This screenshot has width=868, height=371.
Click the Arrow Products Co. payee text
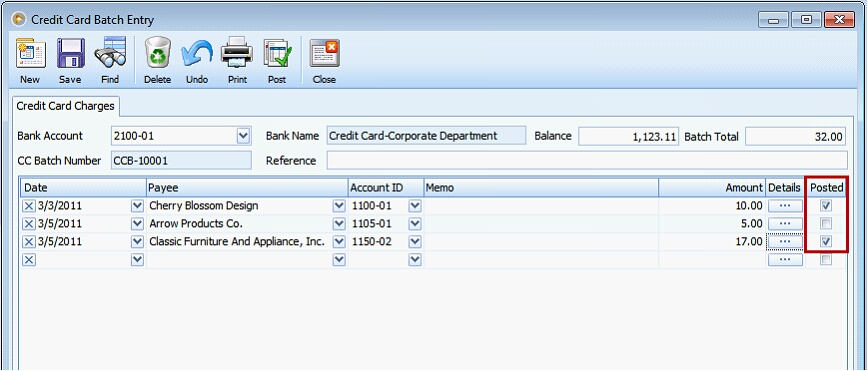click(x=196, y=224)
